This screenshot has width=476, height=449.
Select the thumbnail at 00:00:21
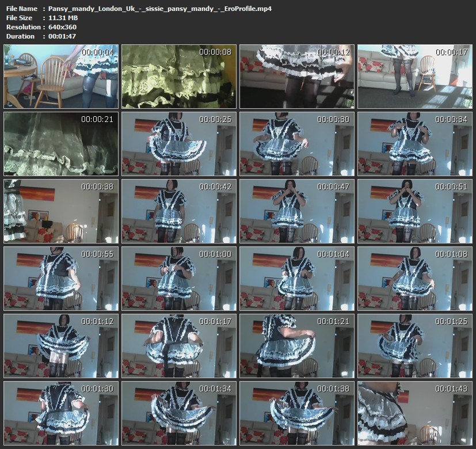[61, 144]
